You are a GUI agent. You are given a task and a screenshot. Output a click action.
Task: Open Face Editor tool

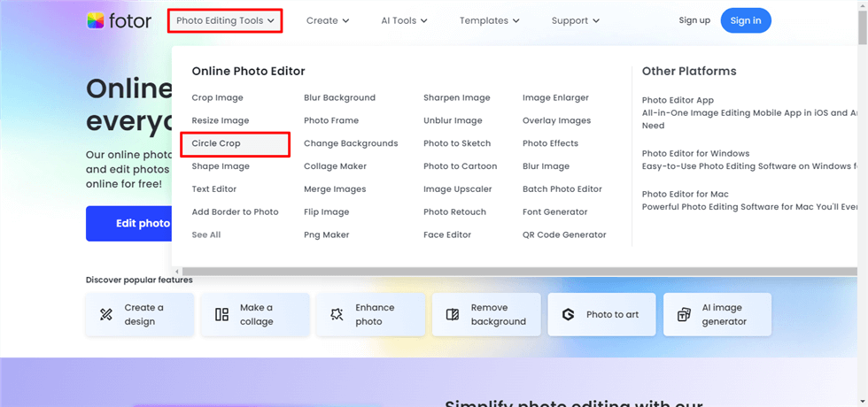(x=447, y=235)
